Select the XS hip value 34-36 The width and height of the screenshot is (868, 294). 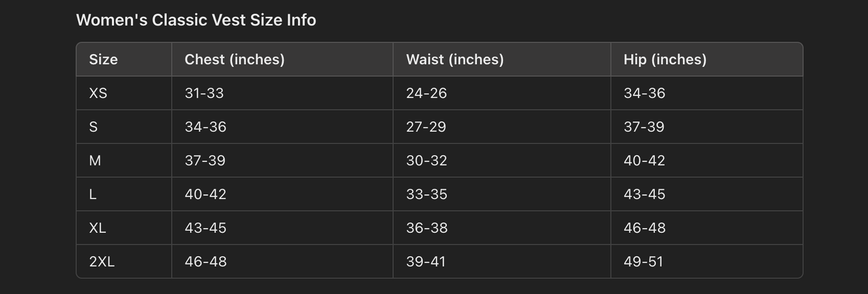tap(645, 93)
